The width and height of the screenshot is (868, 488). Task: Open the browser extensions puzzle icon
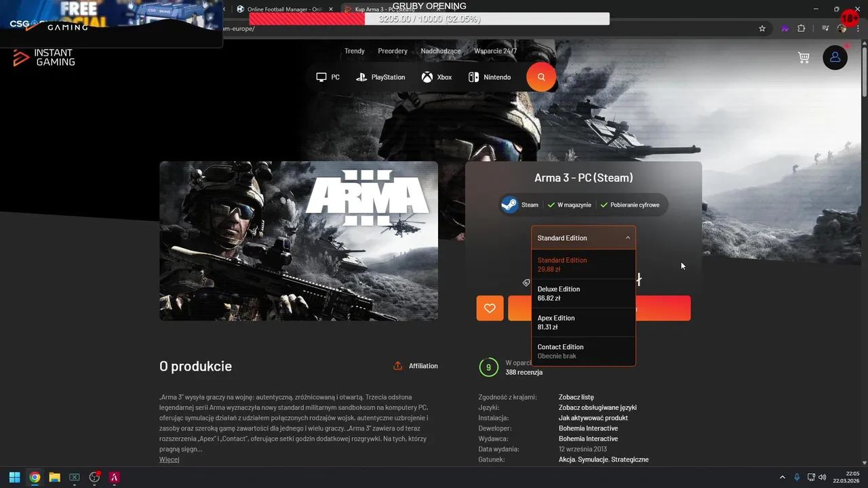tap(802, 28)
